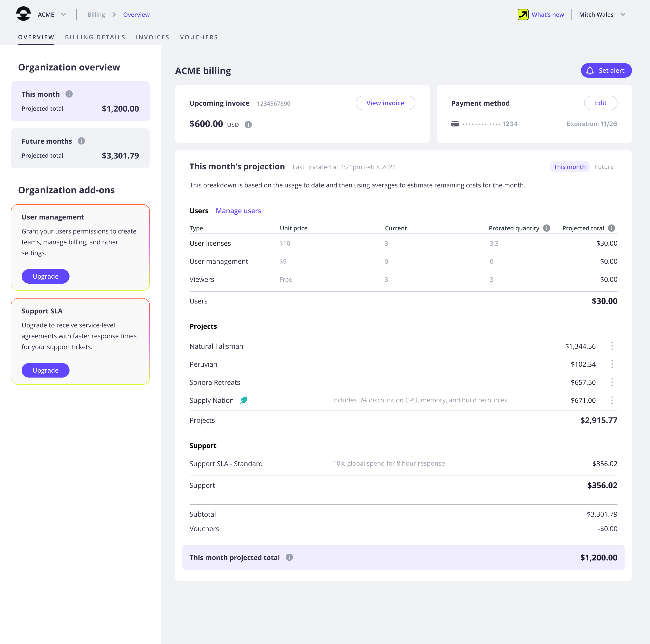Click the ACME organization logo

click(23, 14)
